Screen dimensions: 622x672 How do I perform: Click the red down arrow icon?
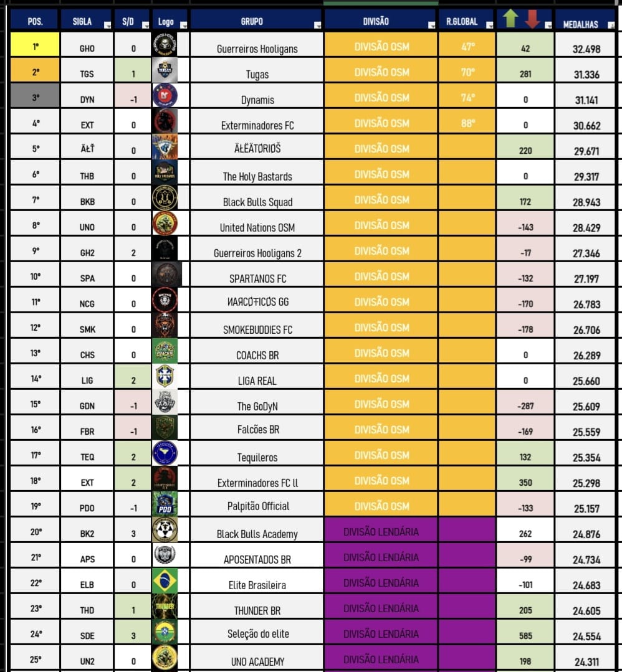[x=532, y=19]
